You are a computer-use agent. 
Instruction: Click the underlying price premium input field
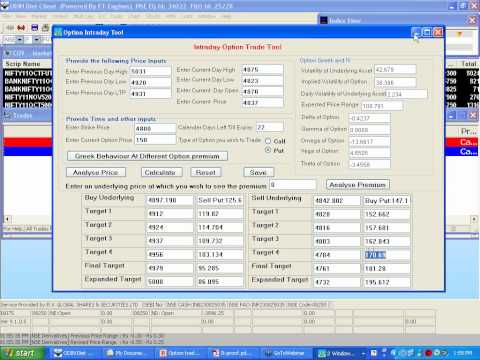pyautogui.click(x=293, y=185)
